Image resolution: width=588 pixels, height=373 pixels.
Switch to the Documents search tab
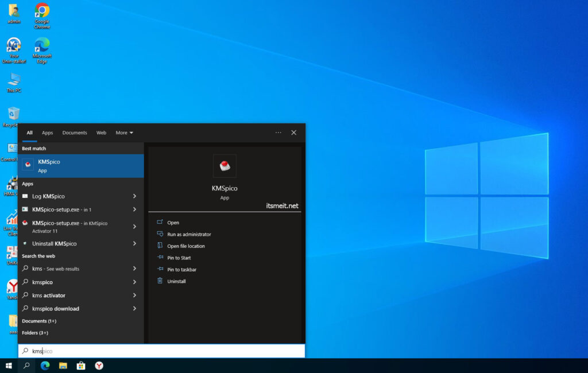tap(75, 133)
